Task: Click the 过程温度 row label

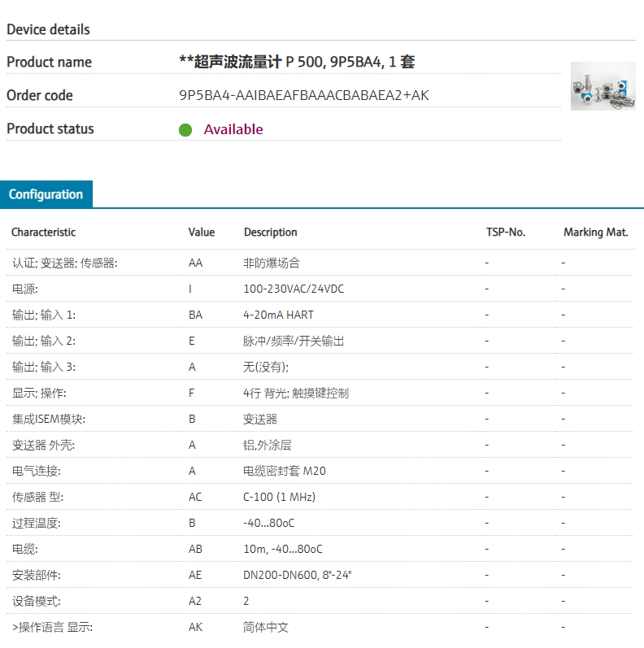Action: [x=37, y=523]
